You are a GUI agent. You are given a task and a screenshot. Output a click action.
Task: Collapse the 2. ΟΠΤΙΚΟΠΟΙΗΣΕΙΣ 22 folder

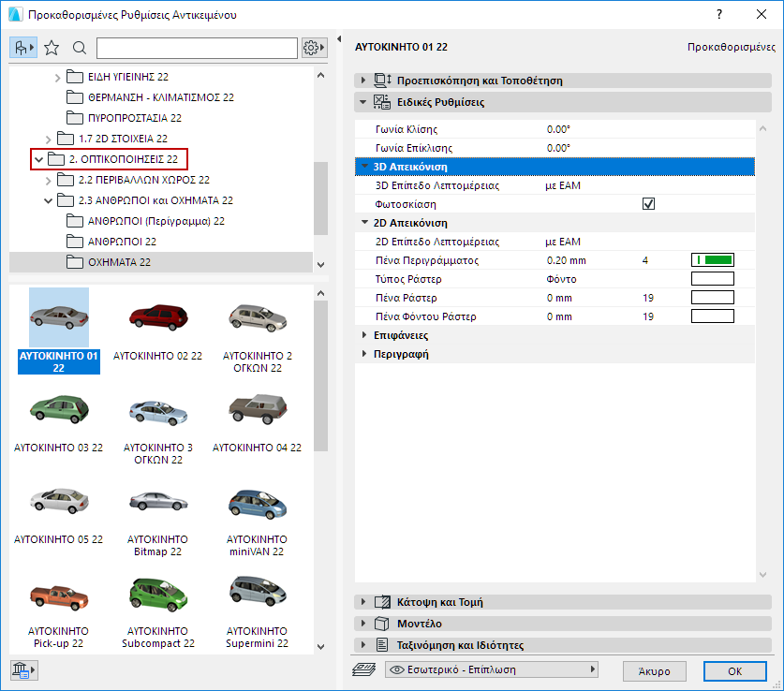point(38,159)
